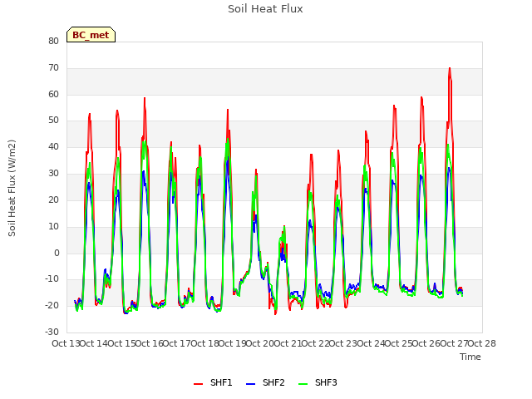Click the Oct 20 x-axis tick label
This screenshot has height=399, width=532.
tap(260, 343)
